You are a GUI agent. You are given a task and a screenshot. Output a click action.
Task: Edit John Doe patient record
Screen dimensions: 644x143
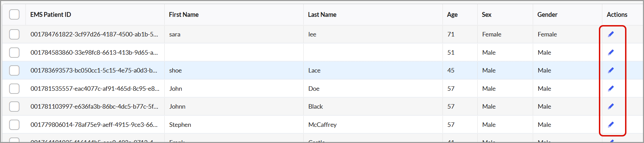click(x=611, y=88)
